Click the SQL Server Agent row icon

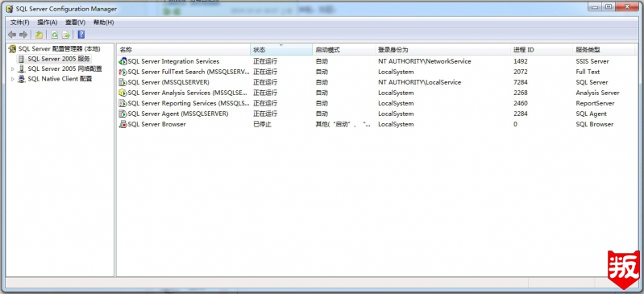point(123,114)
